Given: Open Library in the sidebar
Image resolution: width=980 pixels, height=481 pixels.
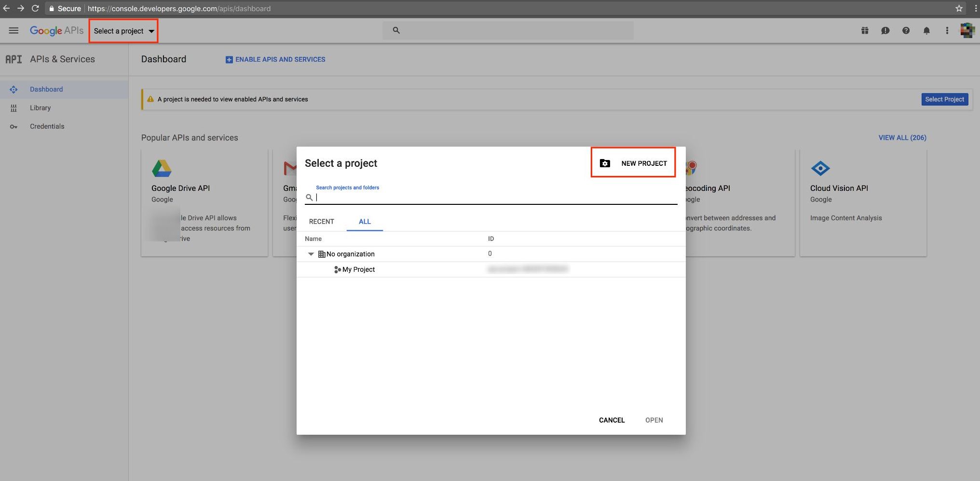Looking at the screenshot, I should click(x=64, y=108).
